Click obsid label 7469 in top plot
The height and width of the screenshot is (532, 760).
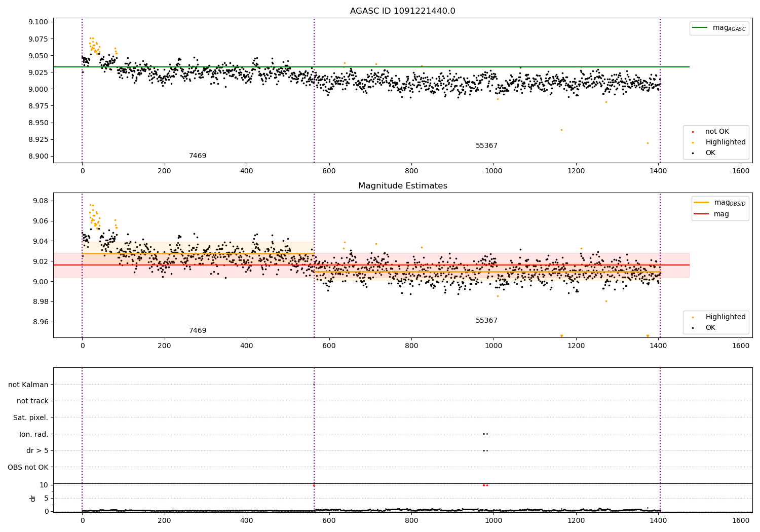(x=198, y=156)
